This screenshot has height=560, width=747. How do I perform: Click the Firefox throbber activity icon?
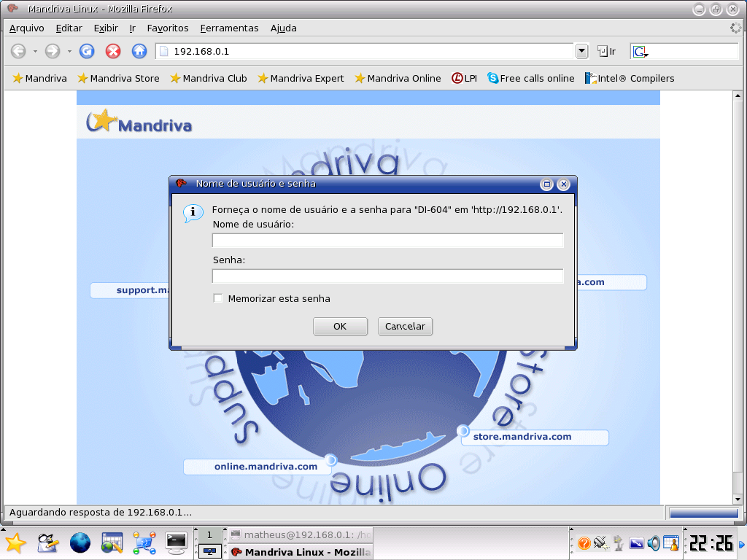coord(735,28)
